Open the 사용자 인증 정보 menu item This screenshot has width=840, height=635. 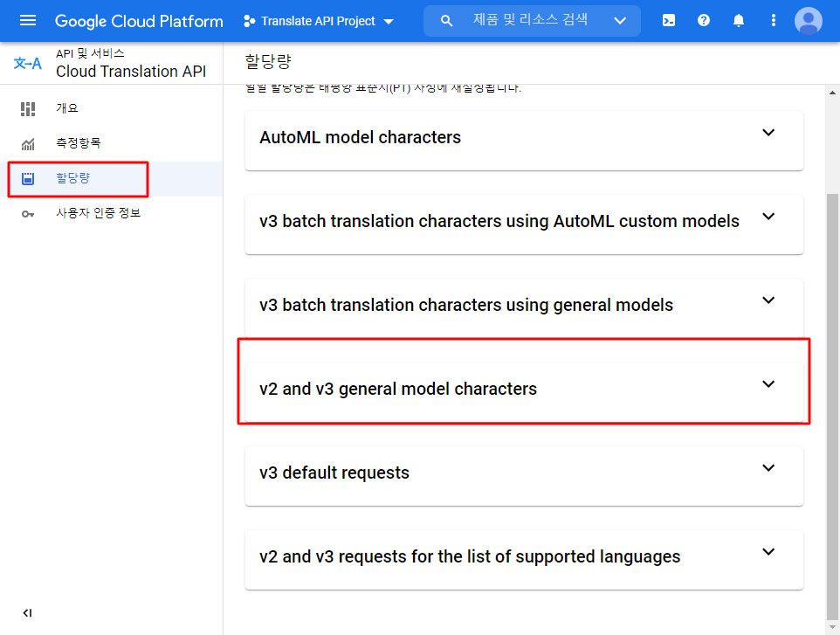pyautogui.click(x=112, y=213)
